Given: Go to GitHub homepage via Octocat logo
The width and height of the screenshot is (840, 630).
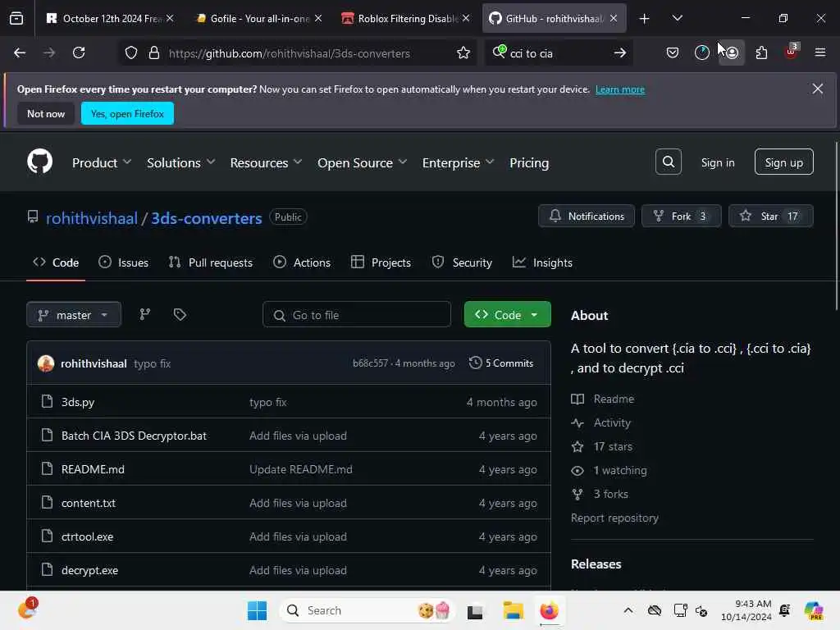Looking at the screenshot, I should (x=39, y=162).
